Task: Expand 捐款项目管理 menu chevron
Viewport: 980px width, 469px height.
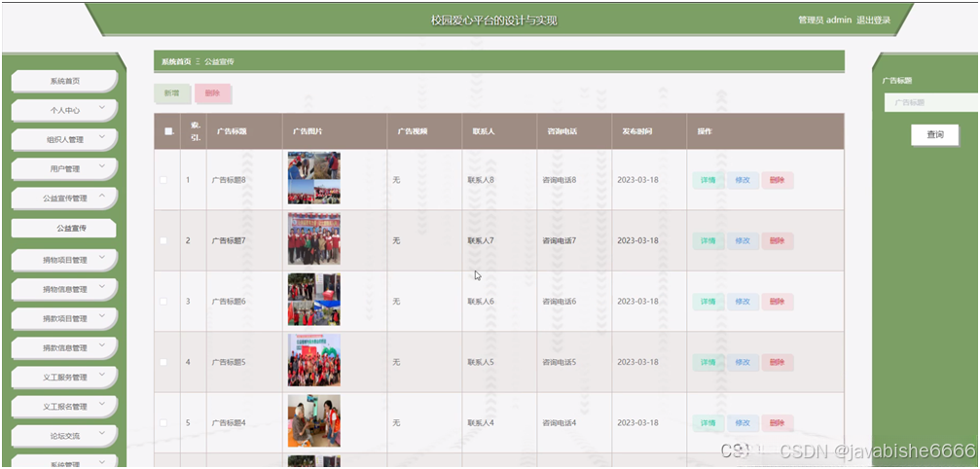Action: pos(102,318)
